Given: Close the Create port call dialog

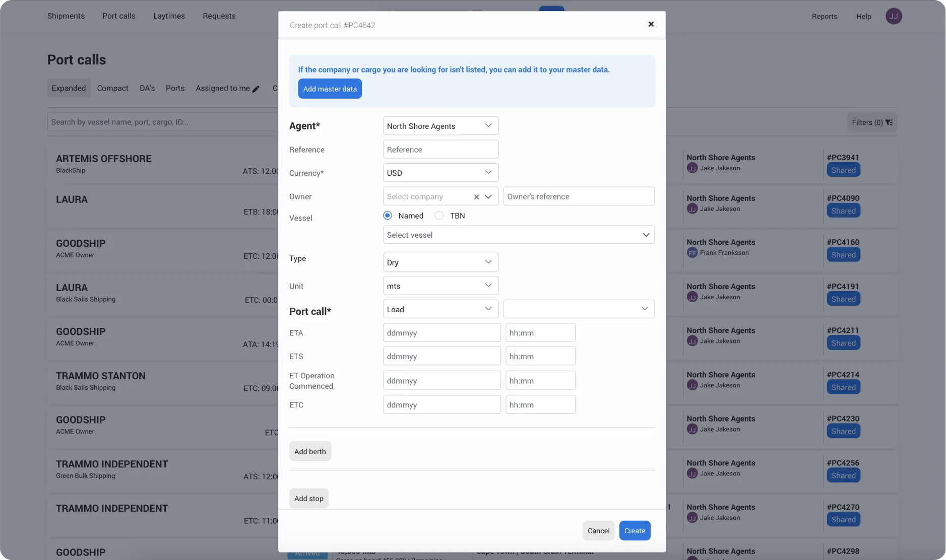Looking at the screenshot, I should pyautogui.click(x=651, y=24).
